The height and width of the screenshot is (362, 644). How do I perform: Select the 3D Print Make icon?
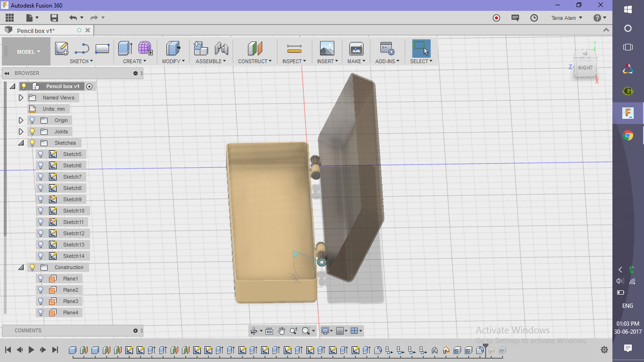click(356, 49)
